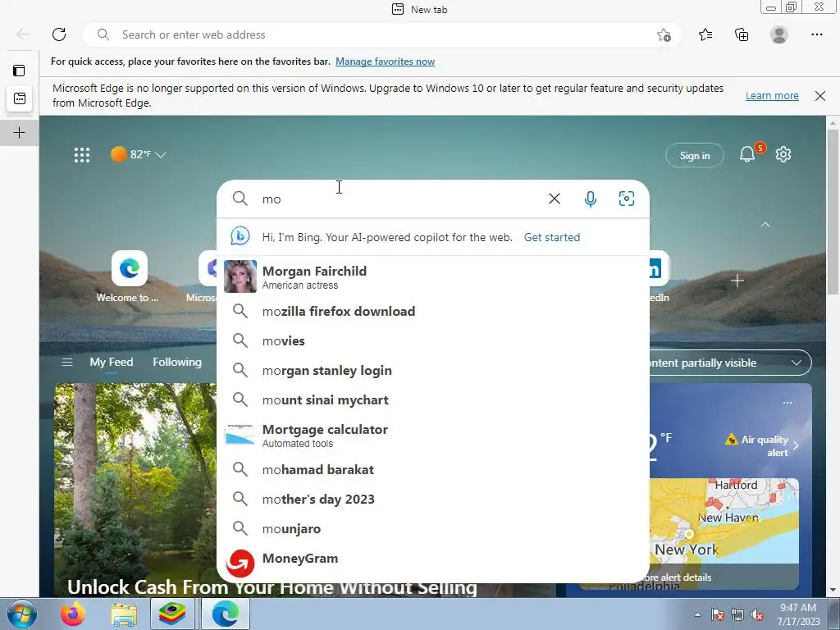This screenshot has height=630, width=840.
Task: Select the Morgan Fairchild suggestion
Action: (433, 277)
